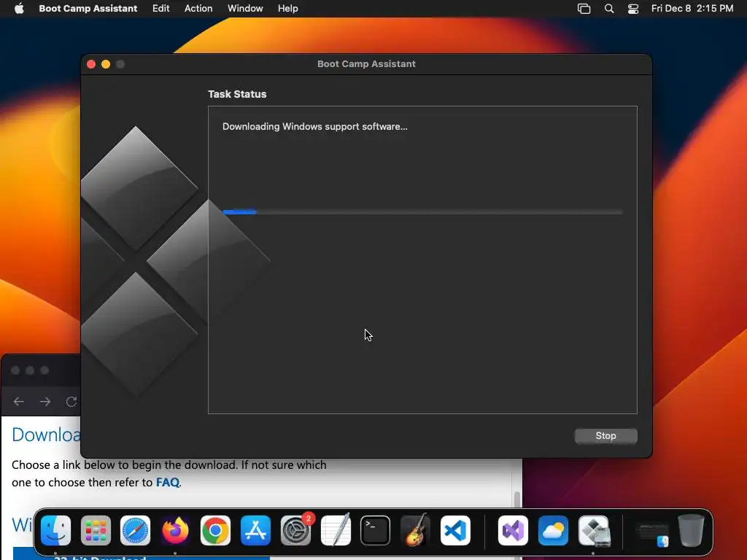The width and height of the screenshot is (747, 560).
Task: Click the 'Downloading Windows support software...' text
Action: click(315, 126)
